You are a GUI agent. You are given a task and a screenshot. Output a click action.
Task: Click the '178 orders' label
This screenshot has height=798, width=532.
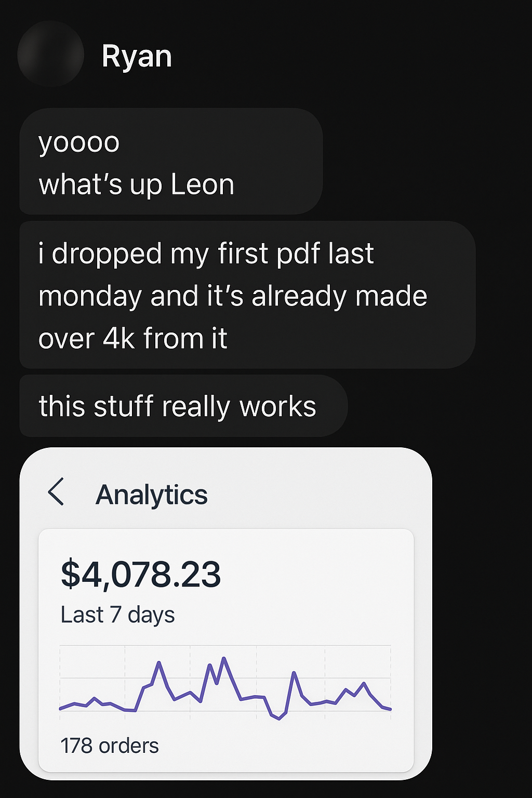110,746
